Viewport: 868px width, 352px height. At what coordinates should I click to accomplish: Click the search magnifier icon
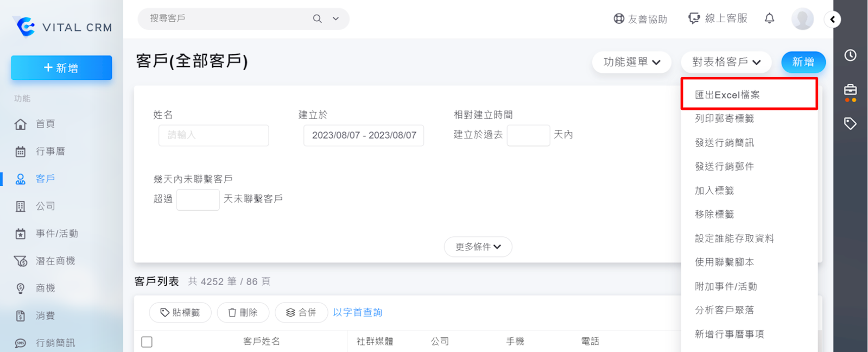(317, 19)
